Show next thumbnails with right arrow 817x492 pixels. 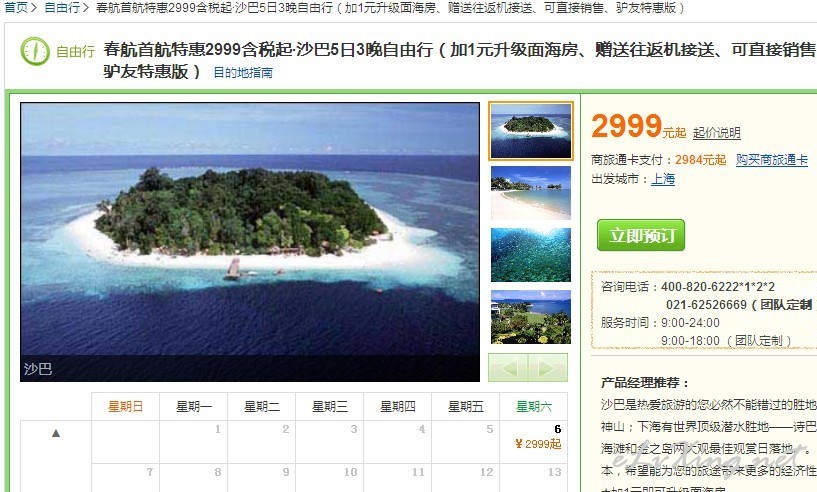click(548, 368)
